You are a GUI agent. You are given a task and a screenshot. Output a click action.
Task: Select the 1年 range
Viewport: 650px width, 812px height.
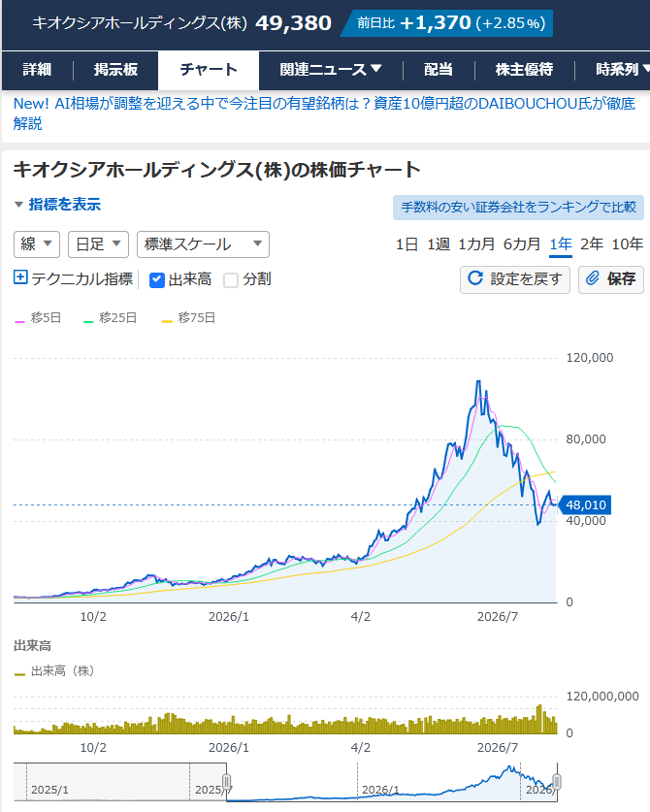coord(561,244)
